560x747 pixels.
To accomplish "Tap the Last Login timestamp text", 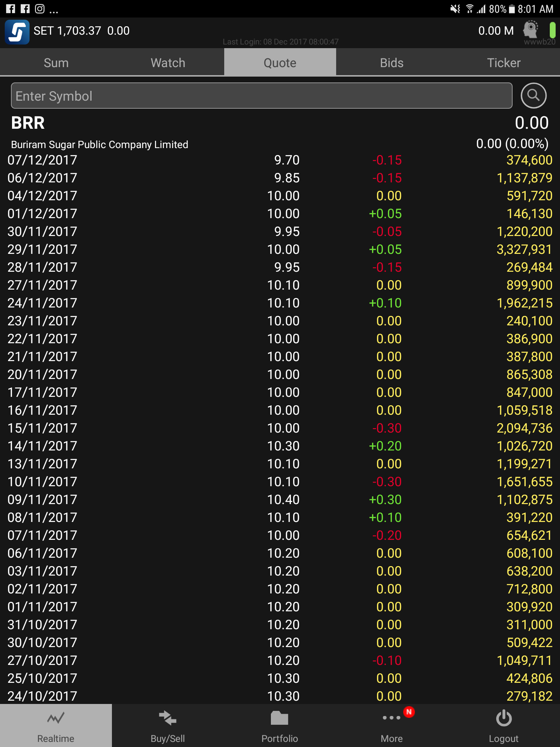I will tap(280, 42).
